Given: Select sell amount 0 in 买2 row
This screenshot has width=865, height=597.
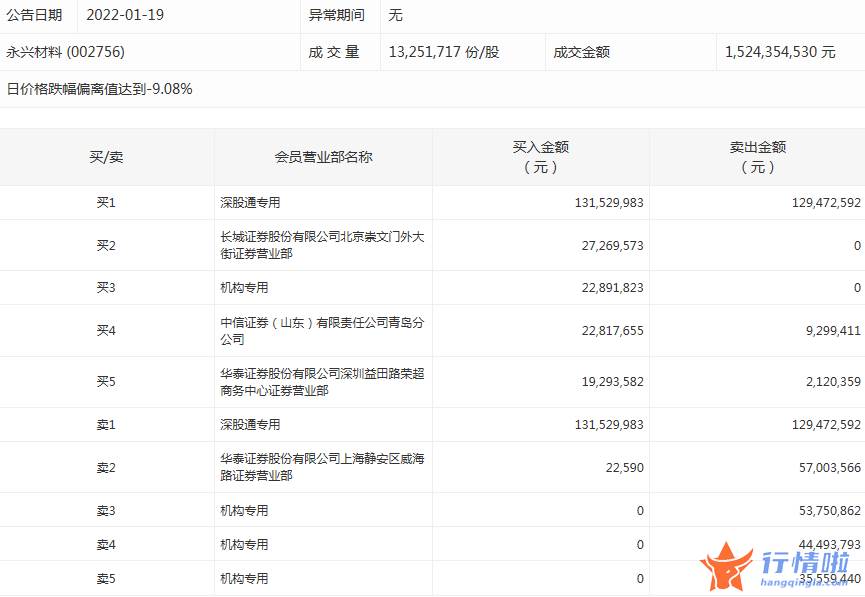Looking at the screenshot, I should click(x=857, y=245).
